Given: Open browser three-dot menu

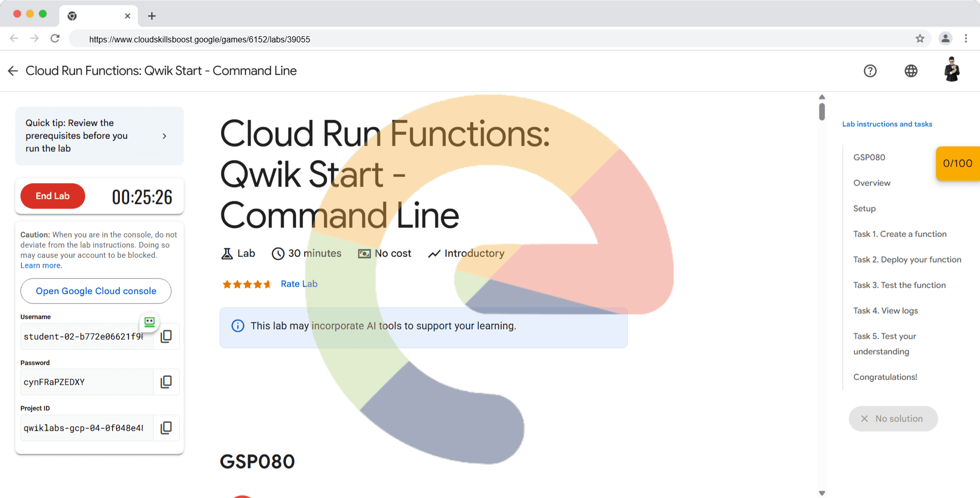Looking at the screenshot, I should [x=966, y=39].
